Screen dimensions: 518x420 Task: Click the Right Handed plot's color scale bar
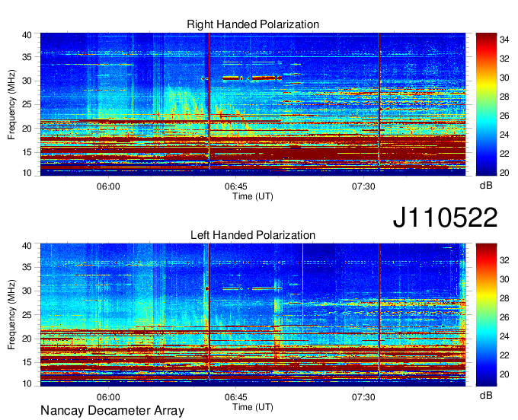(x=486, y=104)
